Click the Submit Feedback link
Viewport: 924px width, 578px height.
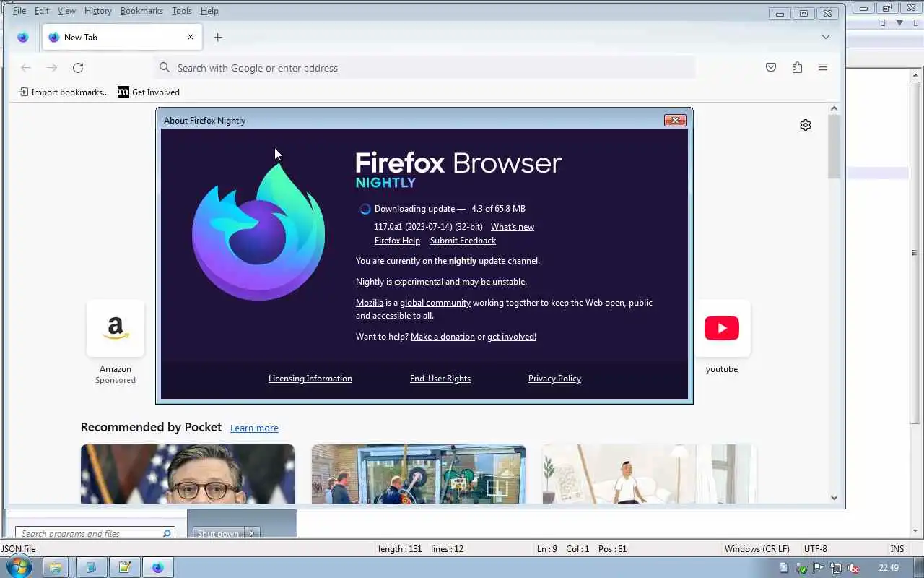[x=463, y=241]
